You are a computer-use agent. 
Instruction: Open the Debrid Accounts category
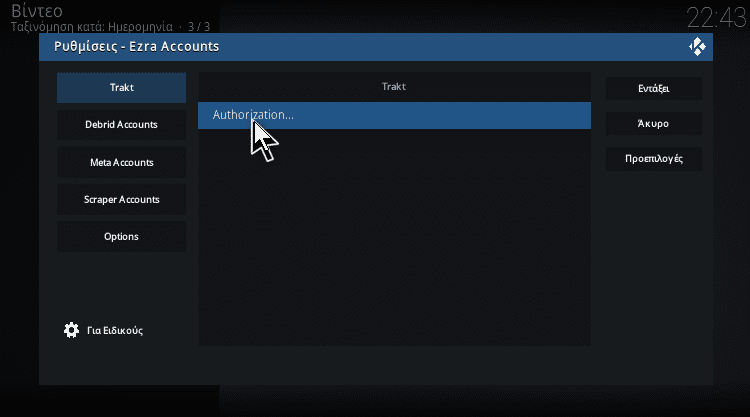(121, 125)
